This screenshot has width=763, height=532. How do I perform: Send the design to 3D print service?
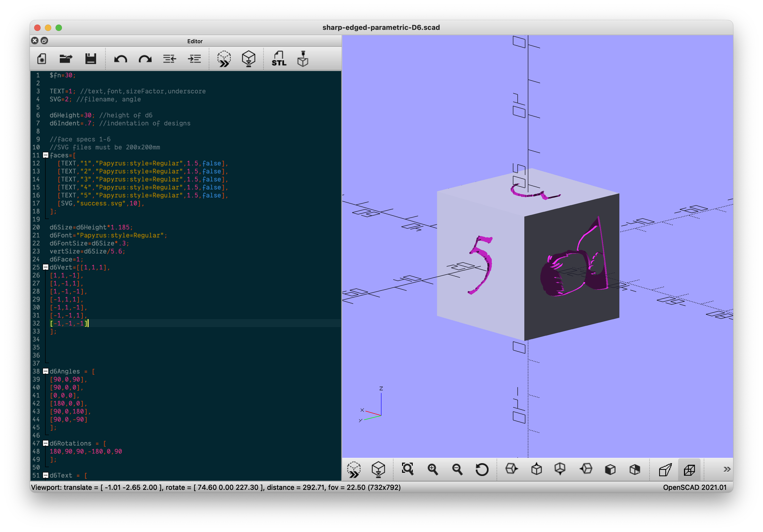(x=303, y=59)
